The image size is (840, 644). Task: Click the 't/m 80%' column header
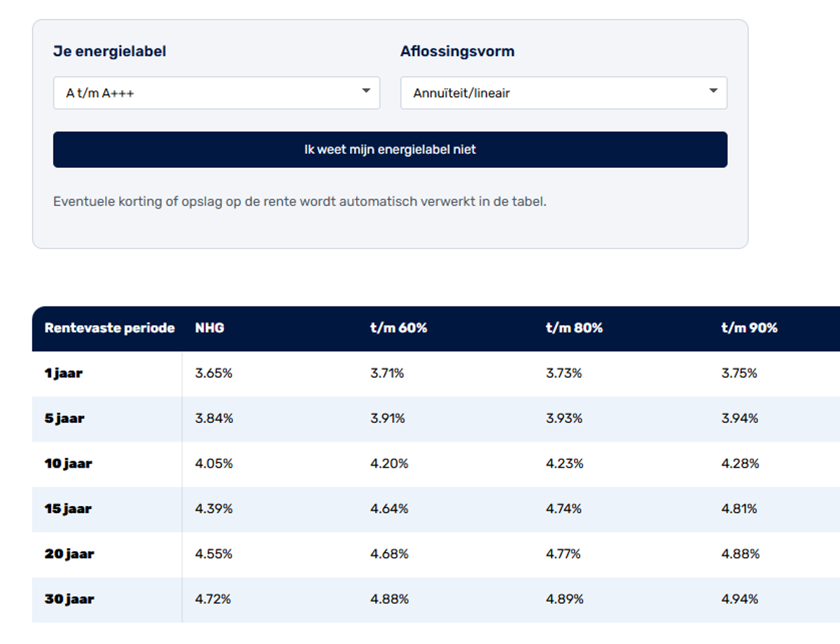(x=574, y=328)
